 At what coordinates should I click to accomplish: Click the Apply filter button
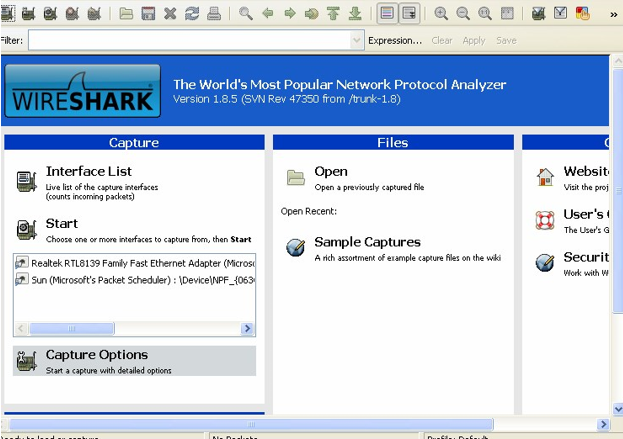coord(474,41)
